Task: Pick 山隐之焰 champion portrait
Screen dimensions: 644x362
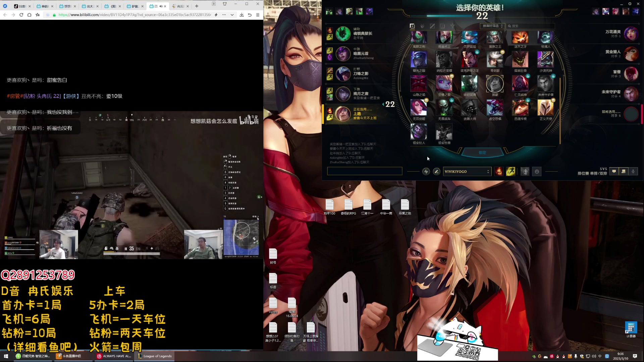Action: (419, 83)
